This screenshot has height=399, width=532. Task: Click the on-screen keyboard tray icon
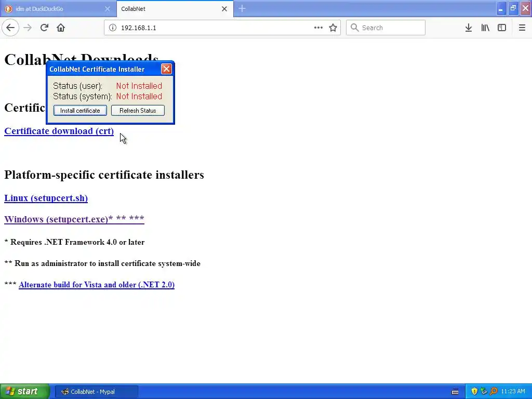pyautogui.click(x=455, y=392)
